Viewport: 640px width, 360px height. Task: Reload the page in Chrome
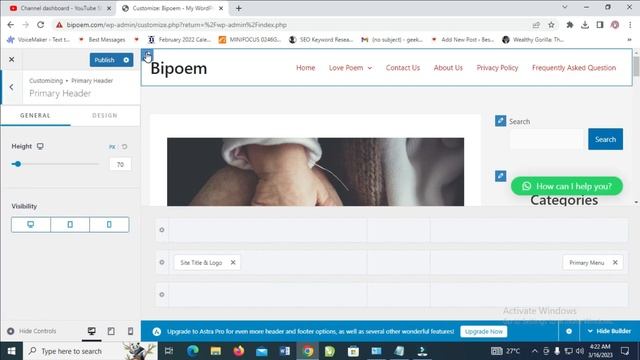tap(40, 25)
